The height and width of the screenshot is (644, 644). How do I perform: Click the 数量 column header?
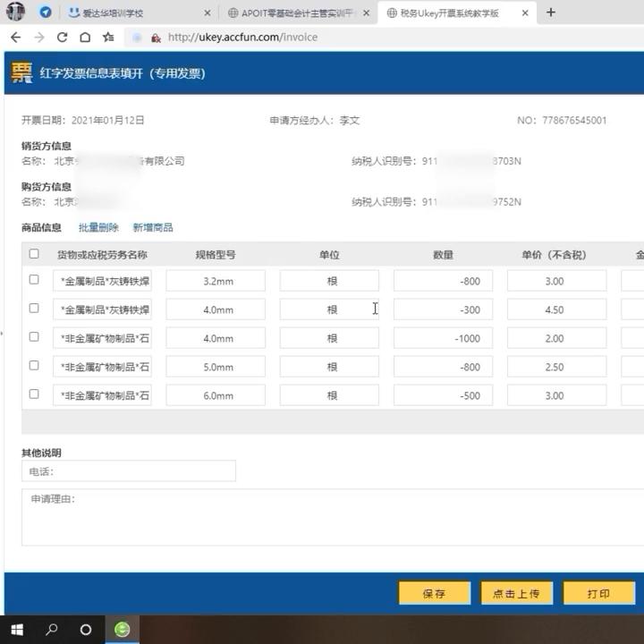443,255
